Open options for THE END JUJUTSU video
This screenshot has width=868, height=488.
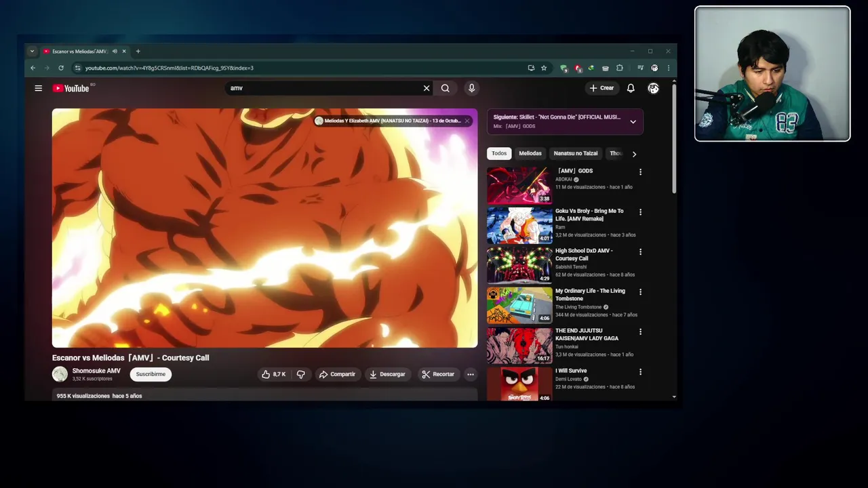(640, 332)
